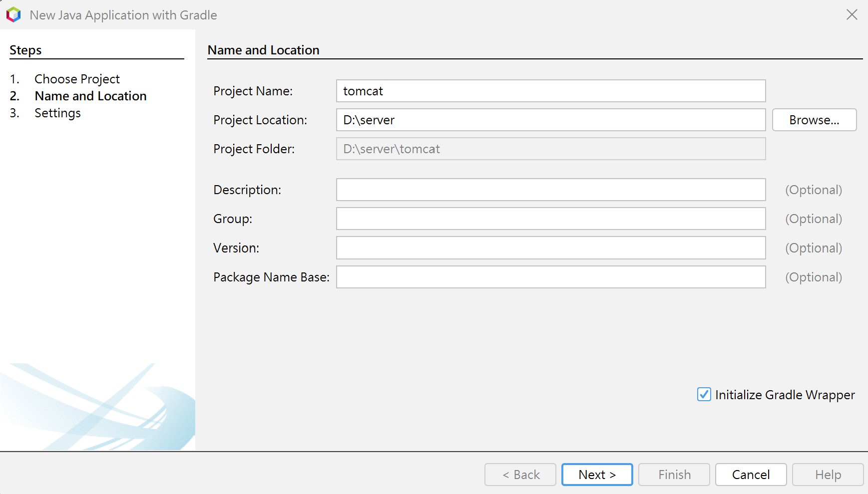The width and height of the screenshot is (868, 494).
Task: Select the Settings step in Steps list
Action: tap(57, 113)
